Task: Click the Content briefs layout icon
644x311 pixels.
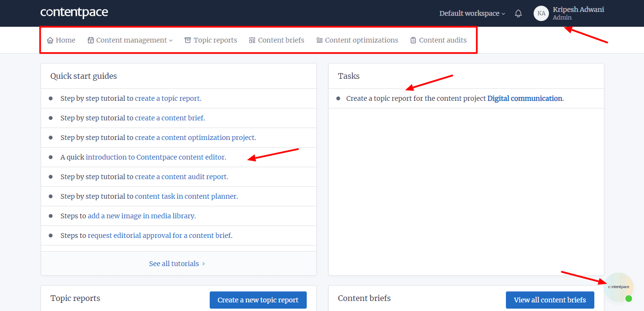Action: tap(252, 41)
